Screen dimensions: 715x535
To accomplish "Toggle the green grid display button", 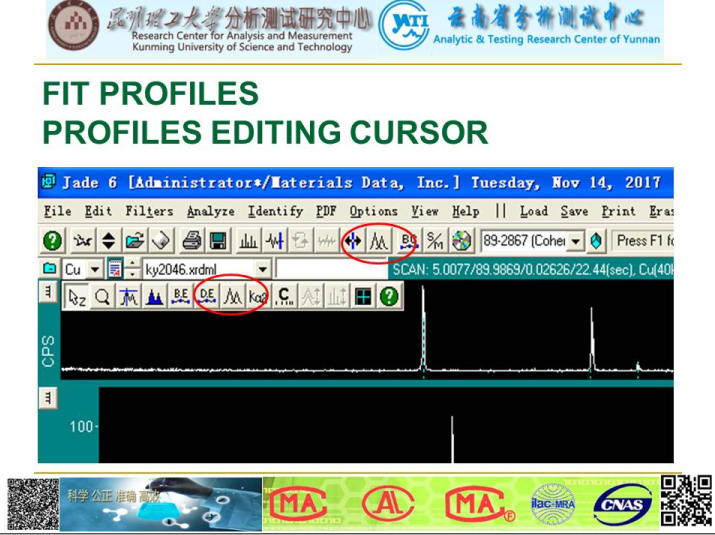I will click(x=362, y=296).
